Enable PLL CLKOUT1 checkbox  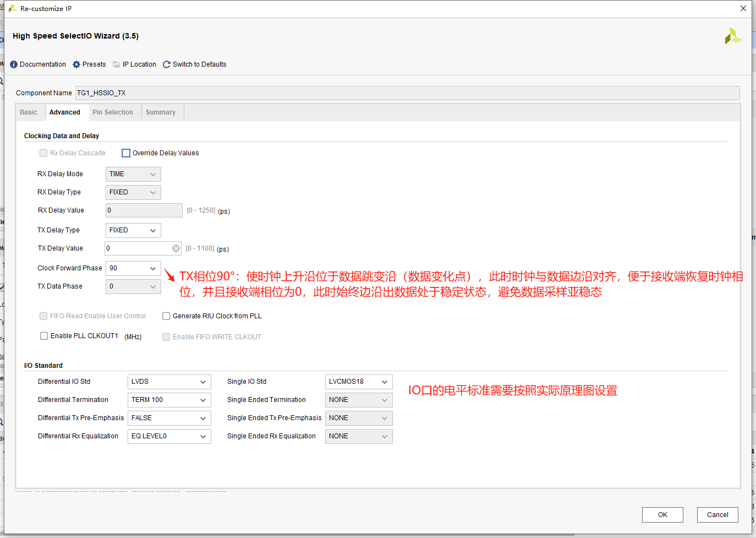point(44,336)
